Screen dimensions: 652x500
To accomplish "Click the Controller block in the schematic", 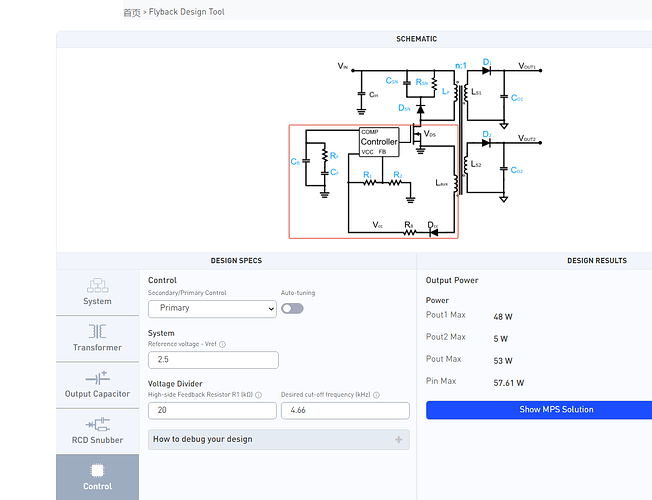I will point(379,142).
